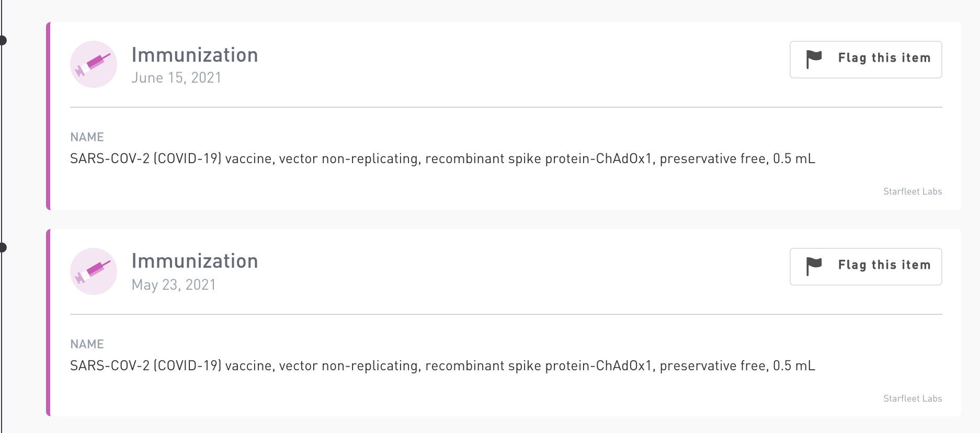
Task: Click the June 15, 2021 date text
Action: (x=176, y=78)
